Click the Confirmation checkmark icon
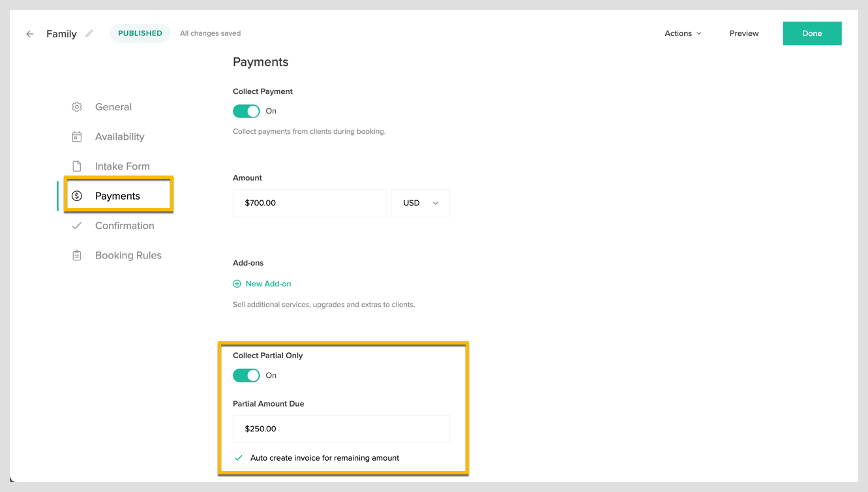The width and height of the screenshot is (868, 492). [77, 226]
